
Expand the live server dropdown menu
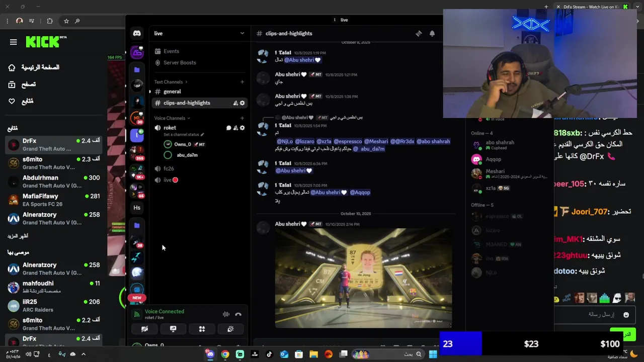click(x=242, y=33)
